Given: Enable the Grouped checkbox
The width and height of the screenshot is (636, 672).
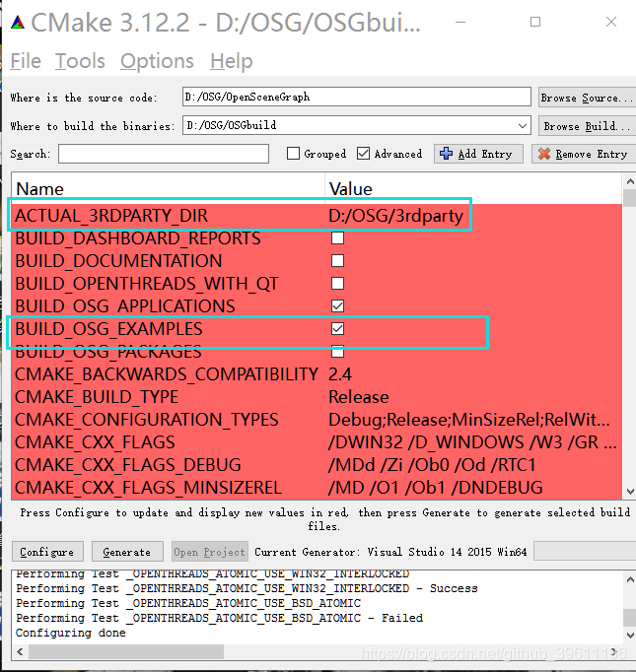Looking at the screenshot, I should click(x=293, y=154).
